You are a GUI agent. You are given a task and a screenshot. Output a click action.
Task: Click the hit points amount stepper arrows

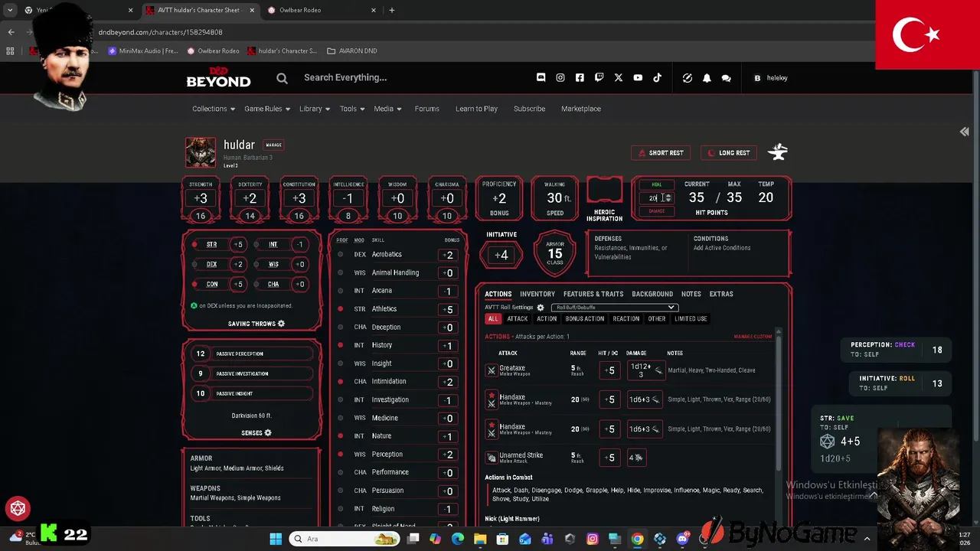pos(668,198)
